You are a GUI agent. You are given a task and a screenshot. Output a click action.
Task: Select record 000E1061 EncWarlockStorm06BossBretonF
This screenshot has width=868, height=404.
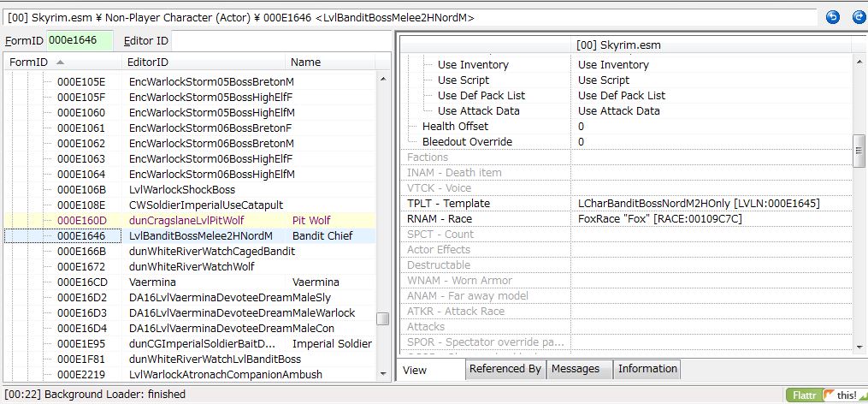click(x=190, y=128)
